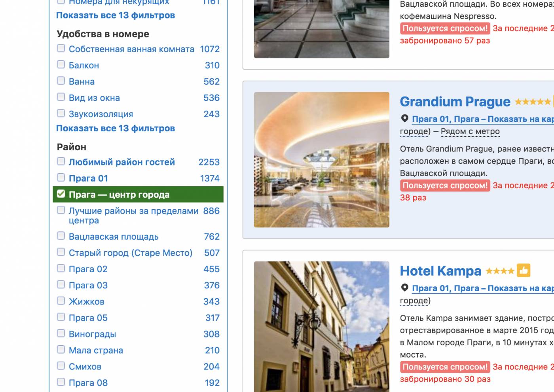This screenshot has width=554, height=392.
Task: Check the Вацлавская площадь district filter
Action: pyautogui.click(x=61, y=236)
